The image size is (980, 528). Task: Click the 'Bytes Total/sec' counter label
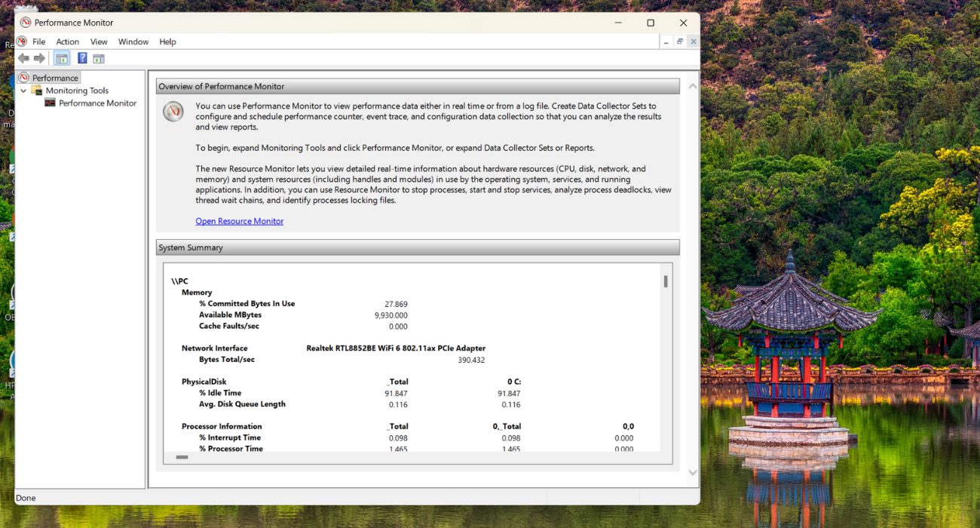(x=227, y=360)
